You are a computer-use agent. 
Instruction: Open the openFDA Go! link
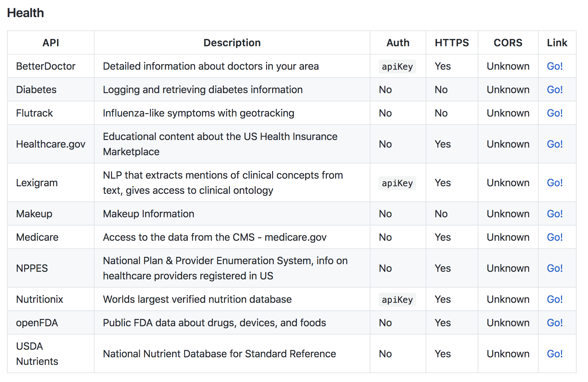[x=554, y=323]
